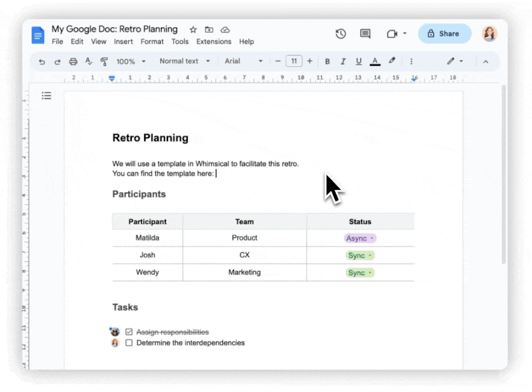The height and width of the screenshot is (392, 532).
Task: Open the zoom 100% dropdown
Action: (131, 61)
